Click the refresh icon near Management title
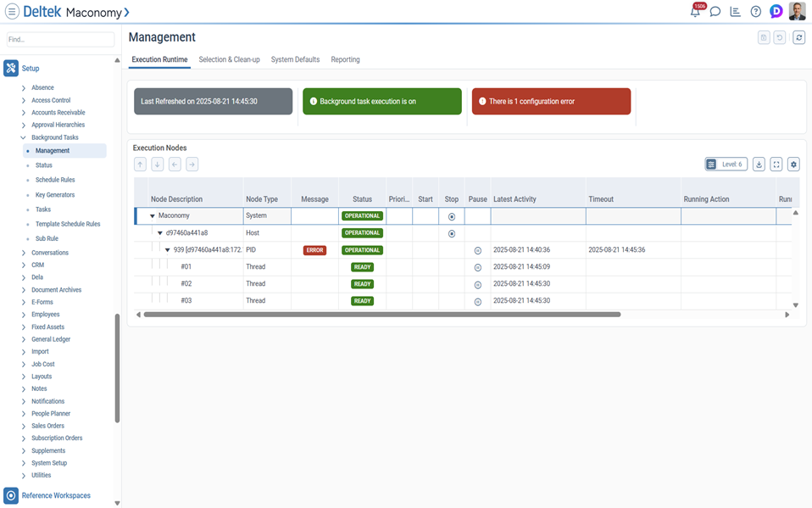The image size is (812, 508). tap(798, 37)
